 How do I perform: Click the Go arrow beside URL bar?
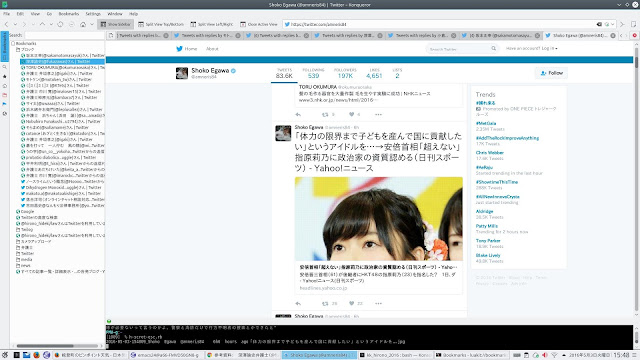[622, 24]
